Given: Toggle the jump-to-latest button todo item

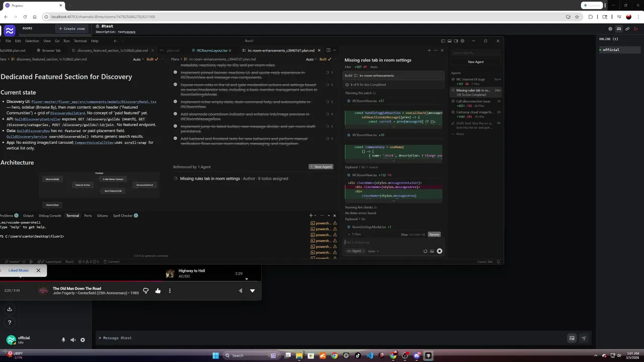Looking at the screenshot, I should coord(175,126).
